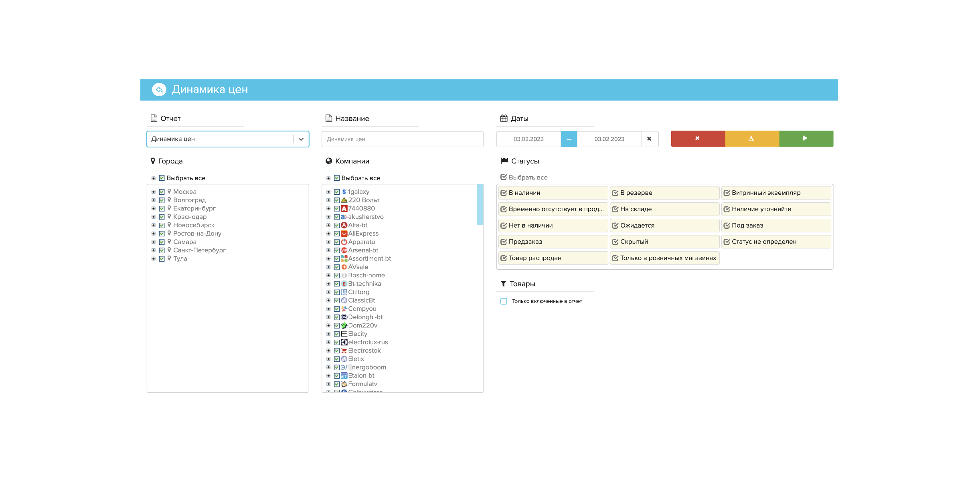This screenshot has height=480, width=980.
Task: Expand the Самара tree node
Action: [x=154, y=242]
